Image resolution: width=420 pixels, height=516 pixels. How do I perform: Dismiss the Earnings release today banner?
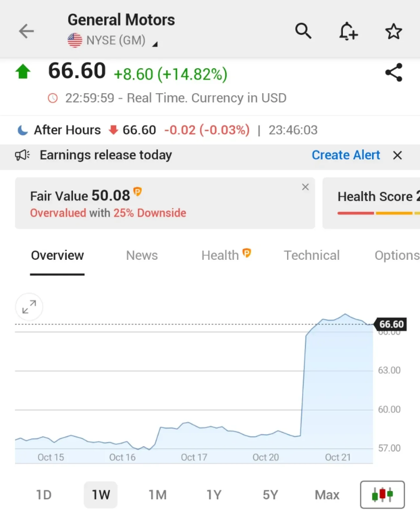397,155
